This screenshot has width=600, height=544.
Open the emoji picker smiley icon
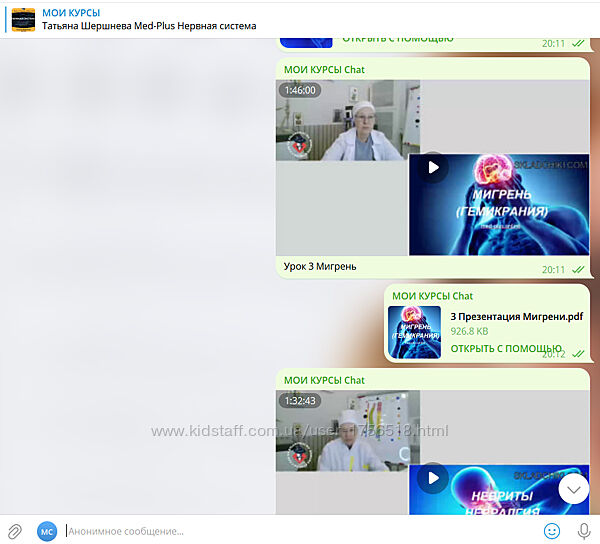click(551, 531)
